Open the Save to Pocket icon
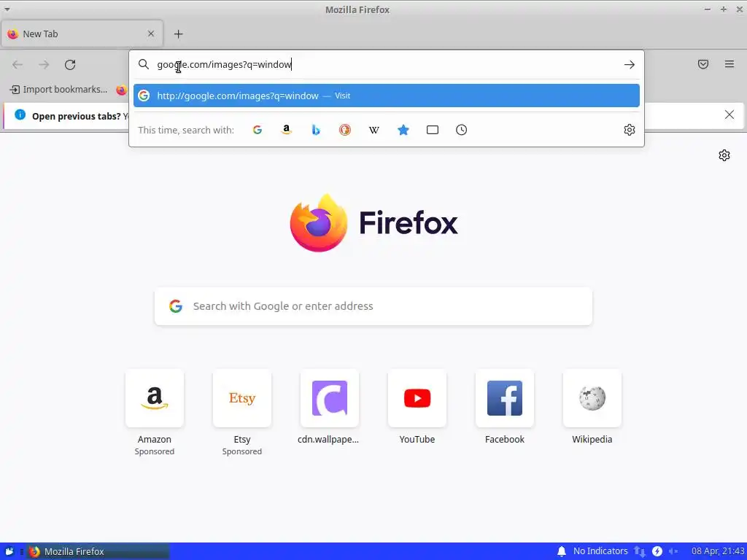Viewport: 747px width, 560px height. [x=703, y=64]
